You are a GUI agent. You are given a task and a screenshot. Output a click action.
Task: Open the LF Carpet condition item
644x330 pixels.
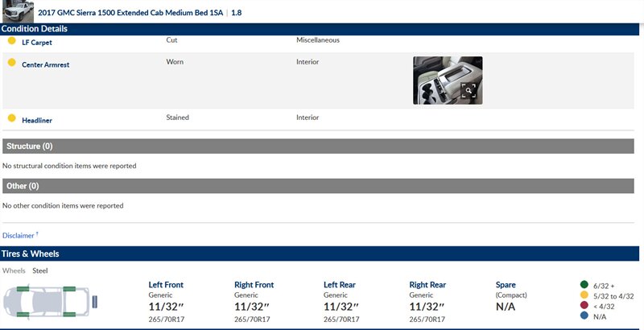(x=36, y=42)
